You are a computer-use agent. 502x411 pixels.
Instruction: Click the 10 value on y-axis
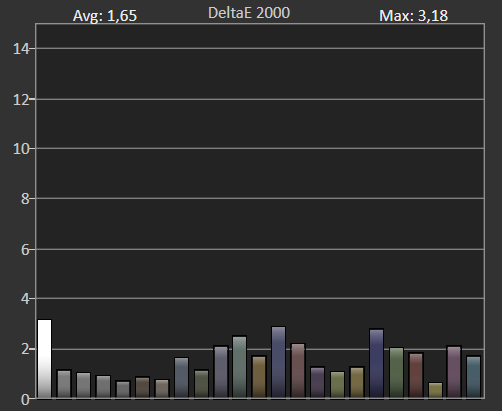21,149
